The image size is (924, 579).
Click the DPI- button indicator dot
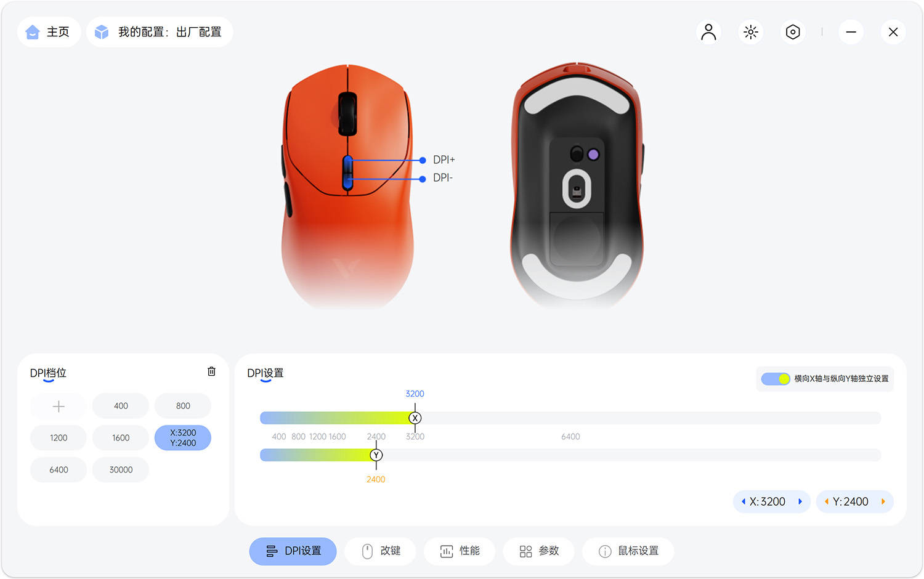pyautogui.click(x=423, y=179)
